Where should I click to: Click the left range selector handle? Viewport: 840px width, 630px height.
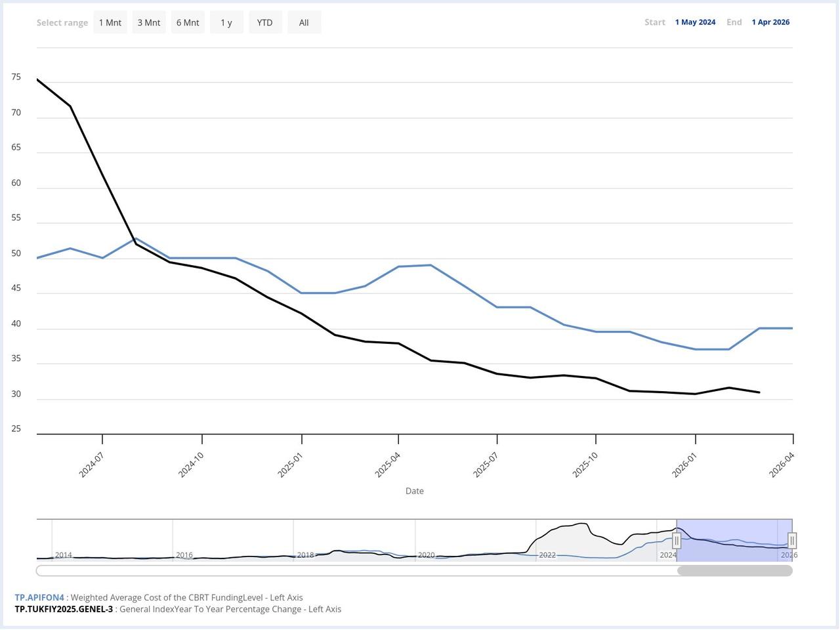pyautogui.click(x=677, y=539)
